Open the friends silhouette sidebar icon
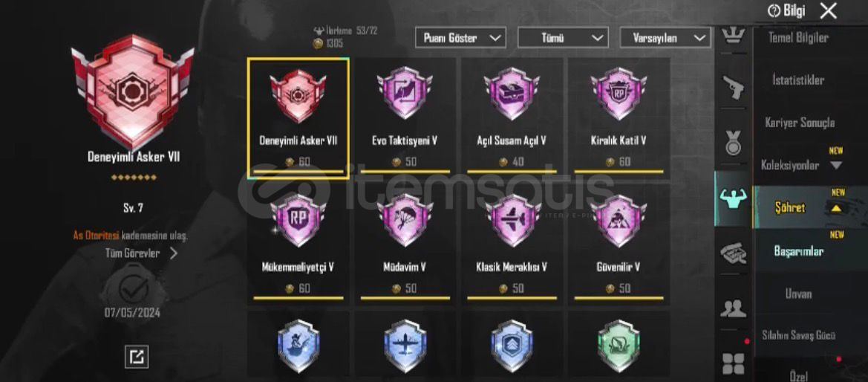Image resolution: width=868 pixels, height=382 pixels. (x=734, y=308)
